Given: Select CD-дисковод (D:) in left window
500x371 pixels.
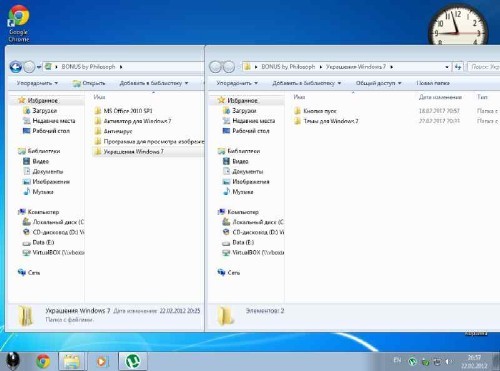Looking at the screenshot, I should (53, 232).
